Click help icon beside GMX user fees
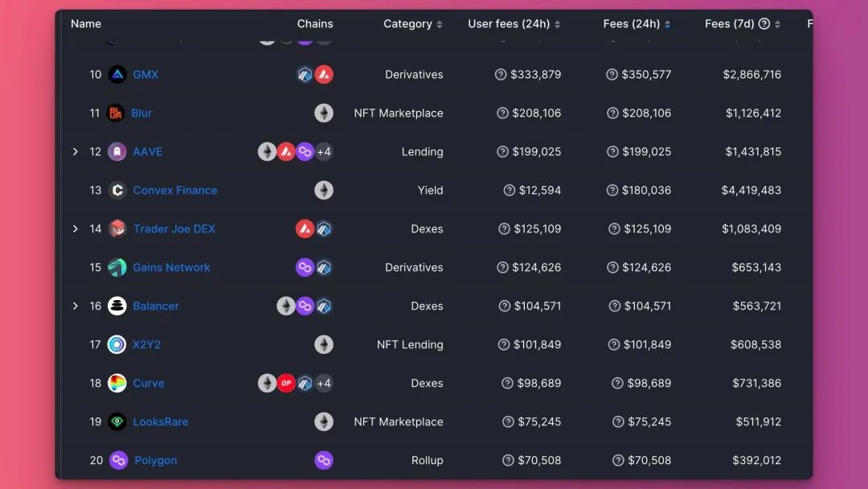Image resolution: width=868 pixels, height=489 pixels. pos(501,74)
